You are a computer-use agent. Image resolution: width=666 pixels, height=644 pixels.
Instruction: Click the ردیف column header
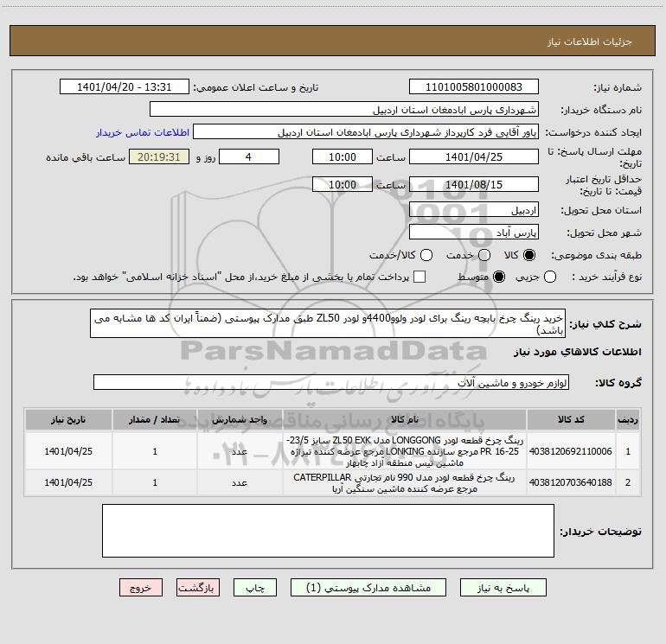point(628,419)
